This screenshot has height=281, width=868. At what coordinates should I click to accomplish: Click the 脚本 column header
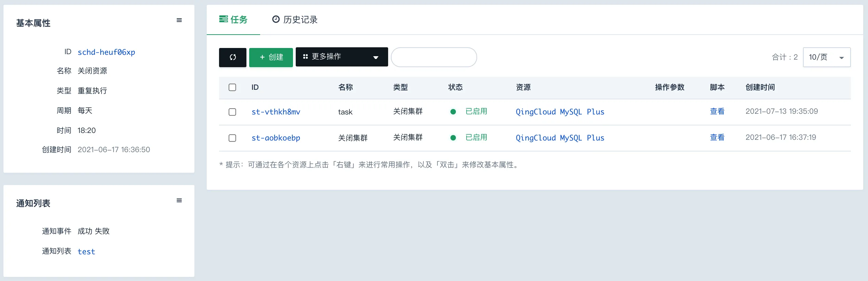717,87
